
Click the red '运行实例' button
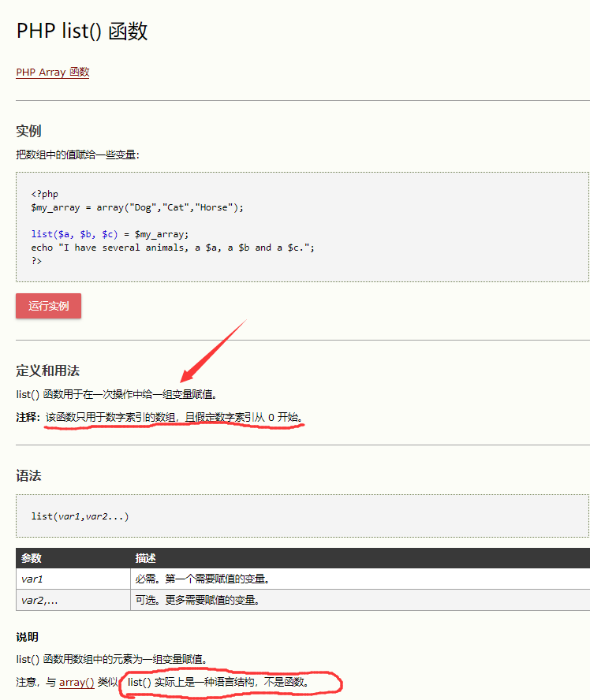(x=48, y=306)
